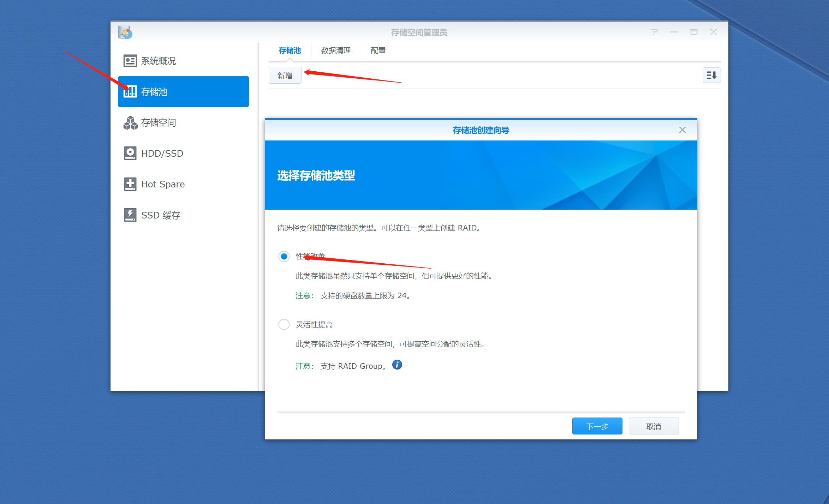Image resolution: width=829 pixels, height=504 pixels.
Task: Click the Storage Manager app logo icon
Action: click(125, 32)
